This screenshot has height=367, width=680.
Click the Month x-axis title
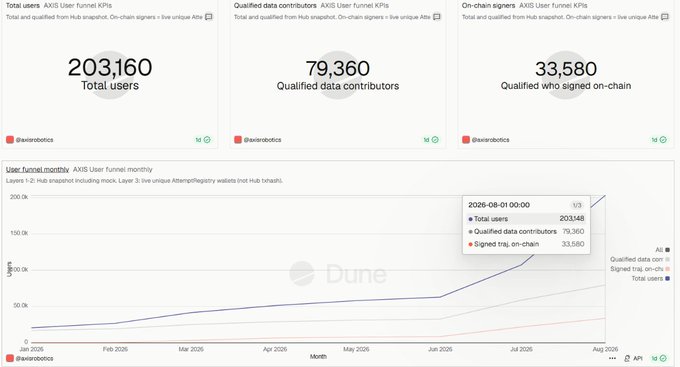point(318,357)
